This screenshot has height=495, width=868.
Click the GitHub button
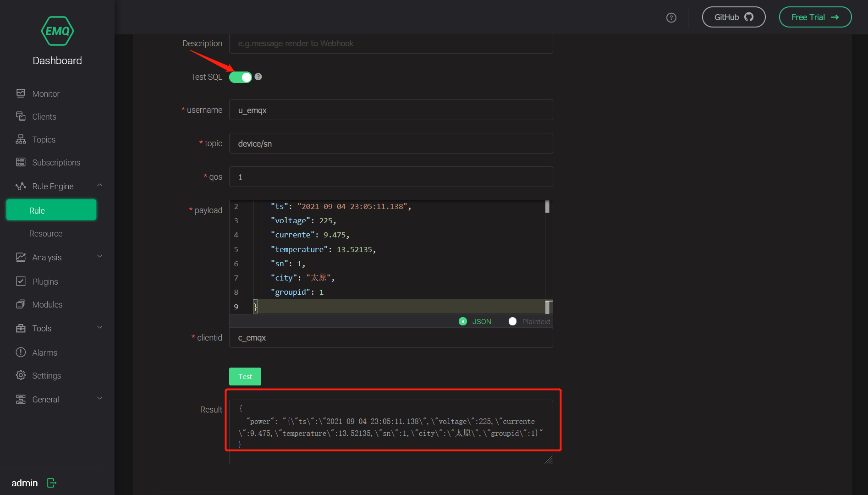click(x=734, y=17)
